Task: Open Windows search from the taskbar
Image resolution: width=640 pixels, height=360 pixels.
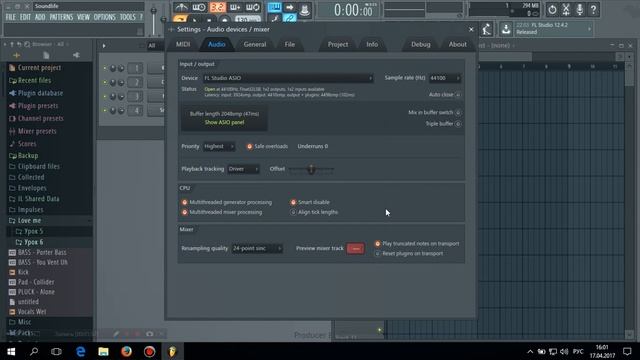Action: click(34, 351)
